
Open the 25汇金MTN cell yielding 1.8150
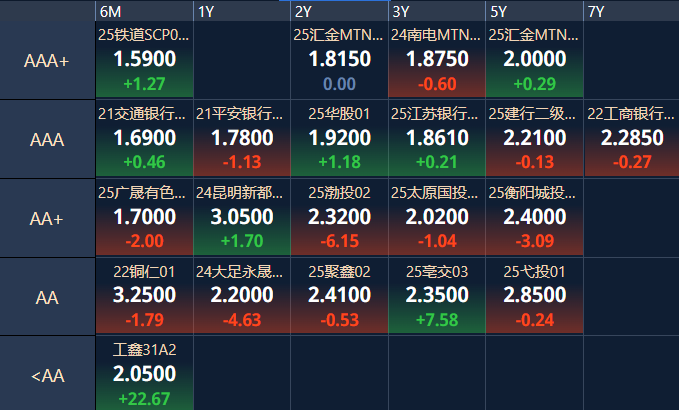(339, 60)
